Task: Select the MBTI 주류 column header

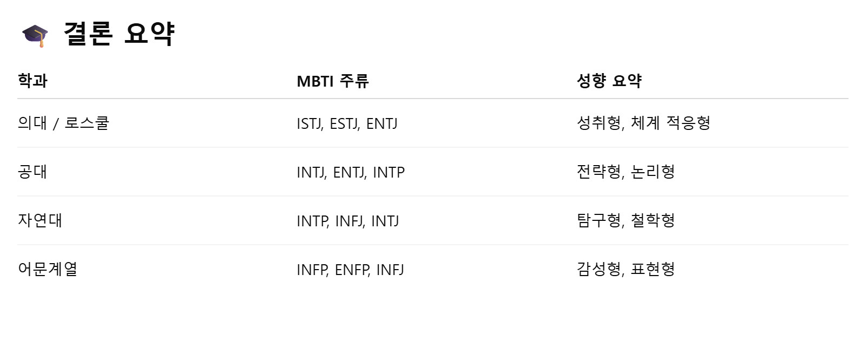Action: click(x=333, y=81)
